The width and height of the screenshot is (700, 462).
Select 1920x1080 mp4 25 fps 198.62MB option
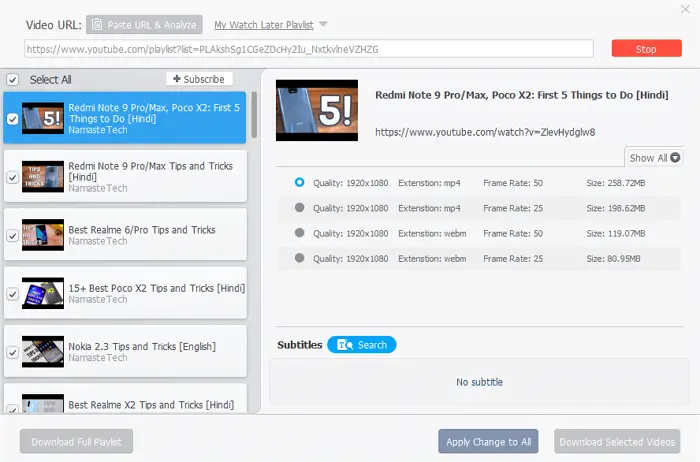pyautogui.click(x=300, y=208)
